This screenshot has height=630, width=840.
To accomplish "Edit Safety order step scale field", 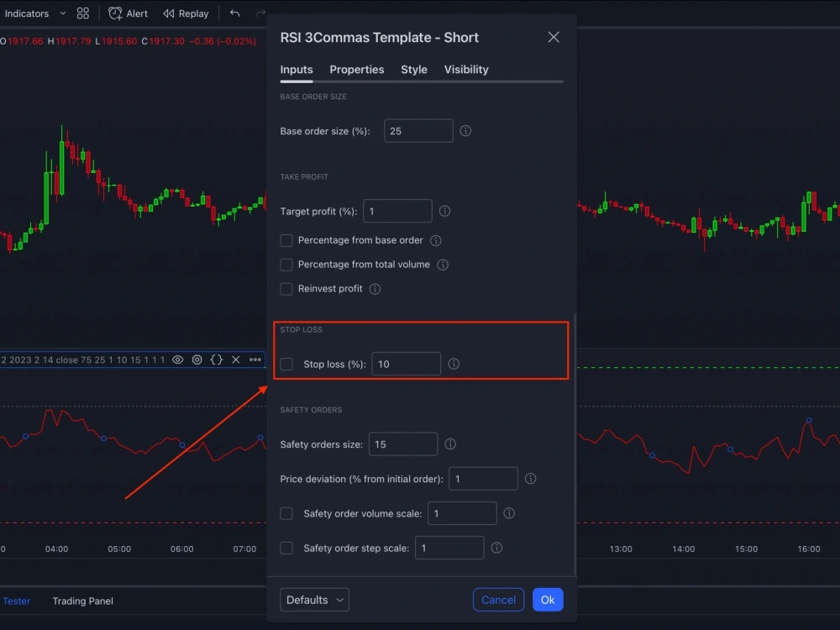I will pyautogui.click(x=449, y=548).
